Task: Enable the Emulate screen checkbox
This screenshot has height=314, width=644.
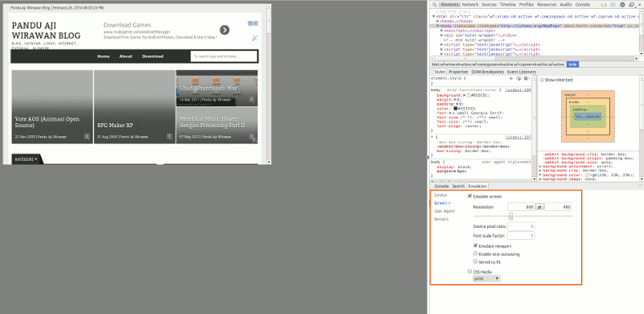Action: tap(470, 196)
